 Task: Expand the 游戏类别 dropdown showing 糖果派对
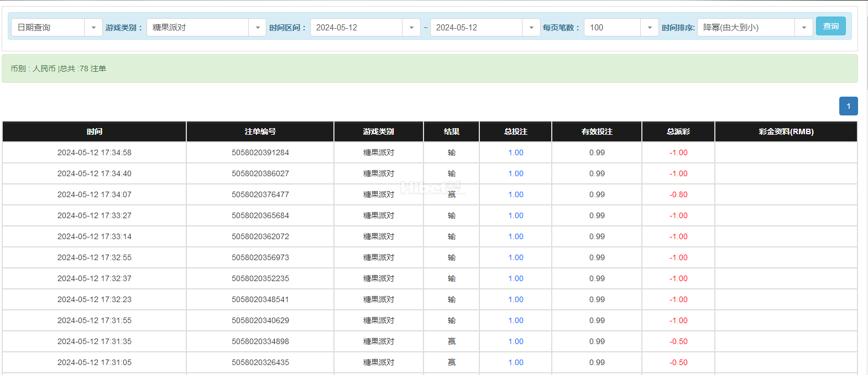pyautogui.click(x=206, y=28)
